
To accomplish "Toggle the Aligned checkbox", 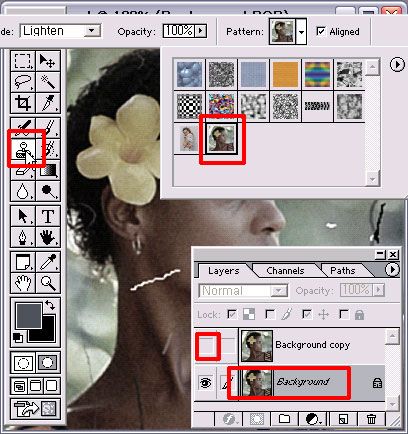I will pos(320,31).
